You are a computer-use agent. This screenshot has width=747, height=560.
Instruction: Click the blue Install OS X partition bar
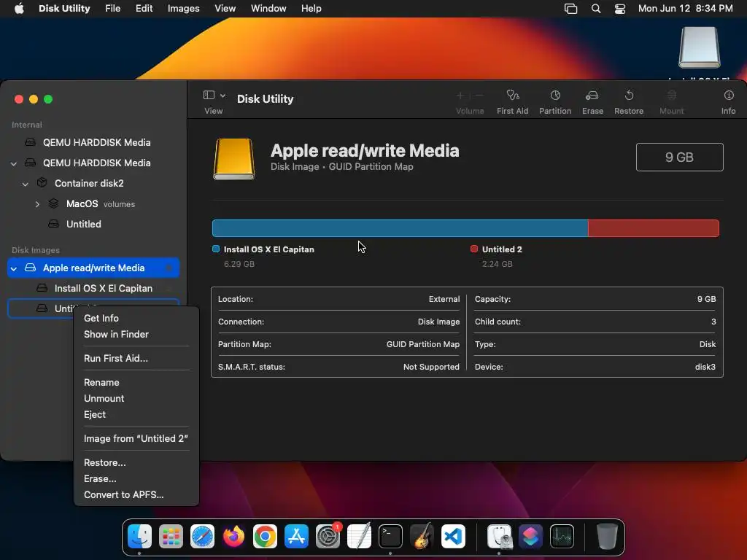(x=400, y=228)
